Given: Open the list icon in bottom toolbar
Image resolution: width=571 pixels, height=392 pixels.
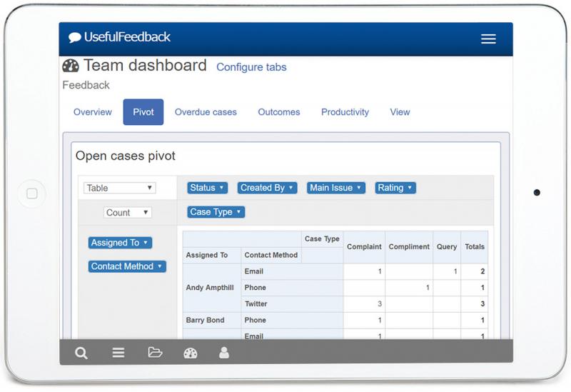Looking at the screenshot, I should (x=118, y=352).
